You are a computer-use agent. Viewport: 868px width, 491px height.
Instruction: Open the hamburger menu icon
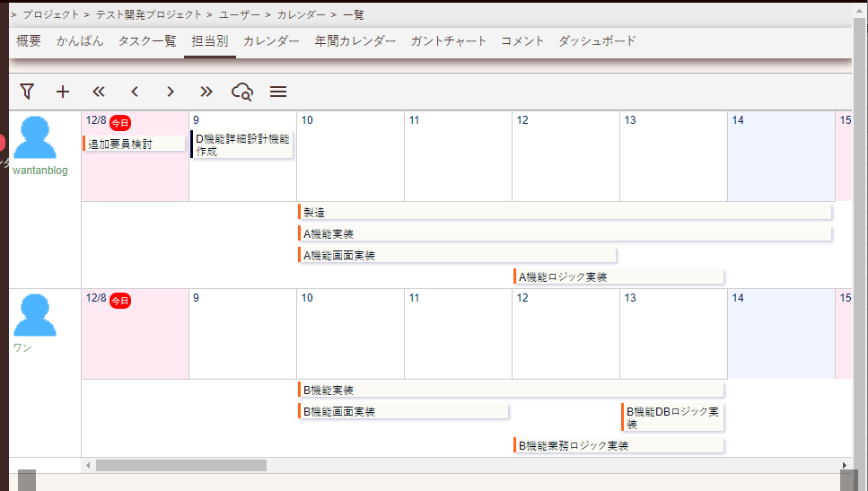pos(278,92)
